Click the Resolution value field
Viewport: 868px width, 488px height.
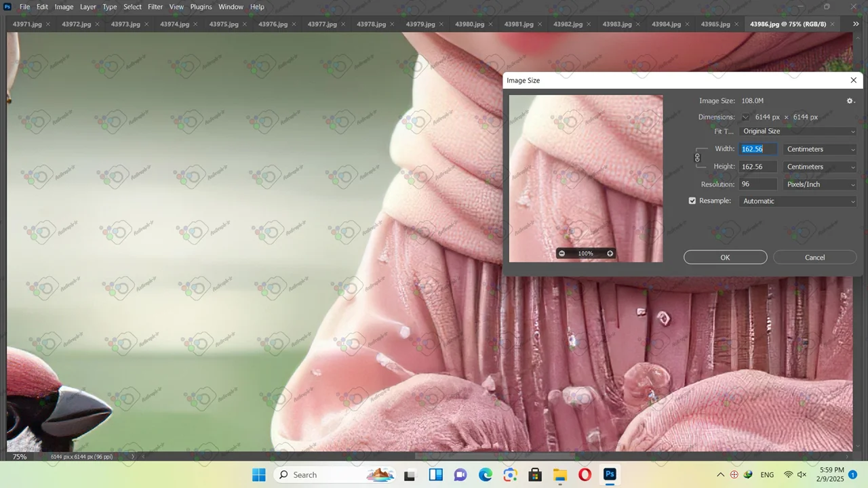pyautogui.click(x=757, y=184)
